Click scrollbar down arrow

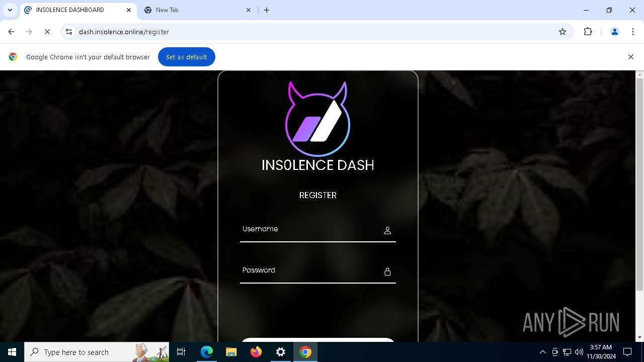pos(639,337)
